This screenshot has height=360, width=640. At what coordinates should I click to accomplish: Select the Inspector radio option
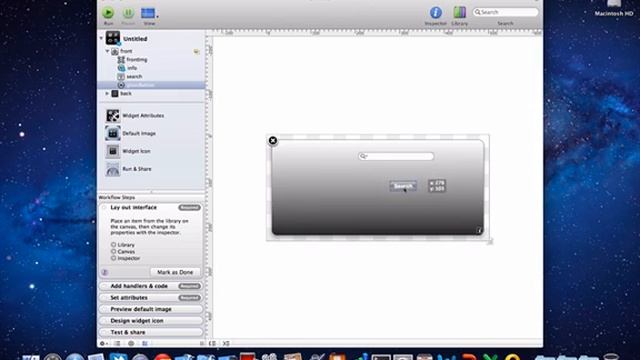click(113, 258)
